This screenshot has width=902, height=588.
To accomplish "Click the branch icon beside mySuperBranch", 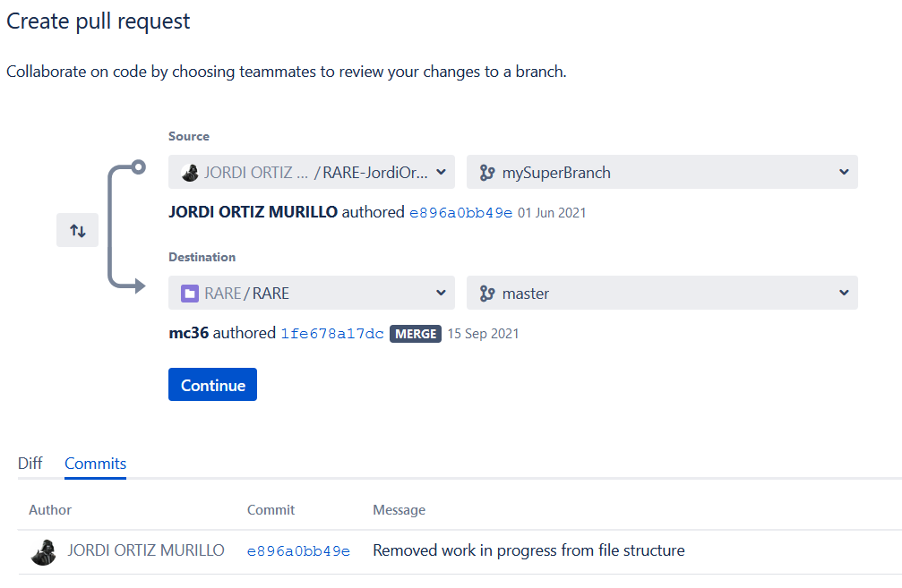I will [x=487, y=173].
